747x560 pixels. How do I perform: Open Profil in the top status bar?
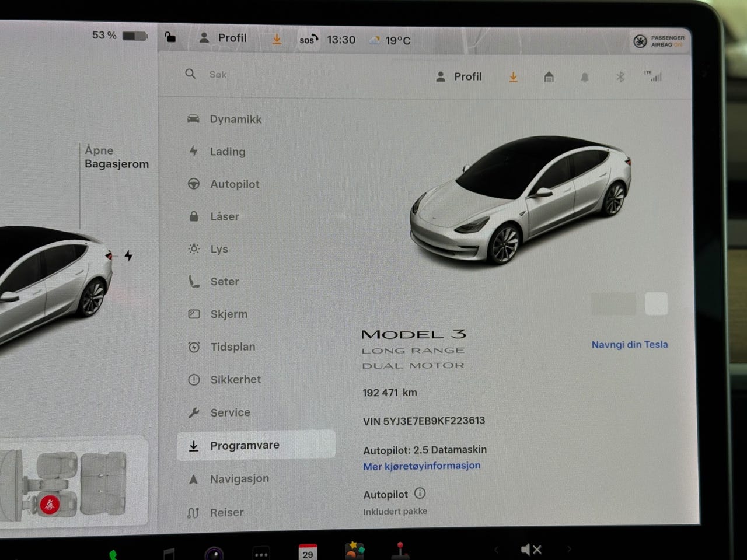[x=223, y=38]
